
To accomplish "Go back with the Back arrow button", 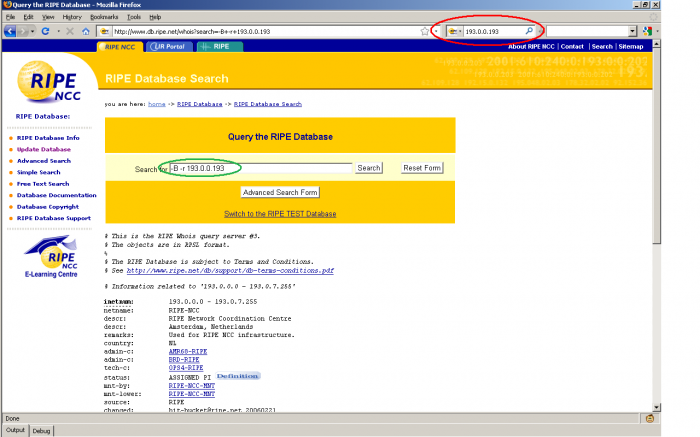I will tap(10, 31).
